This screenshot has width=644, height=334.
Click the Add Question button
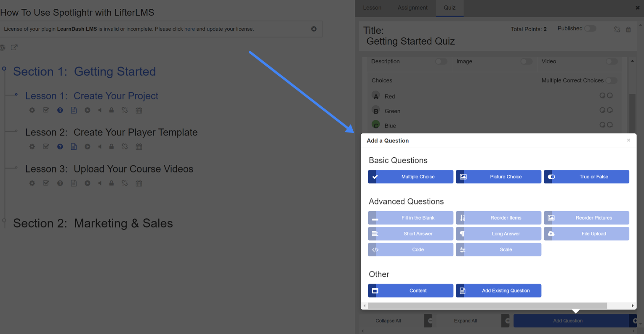tap(575, 321)
